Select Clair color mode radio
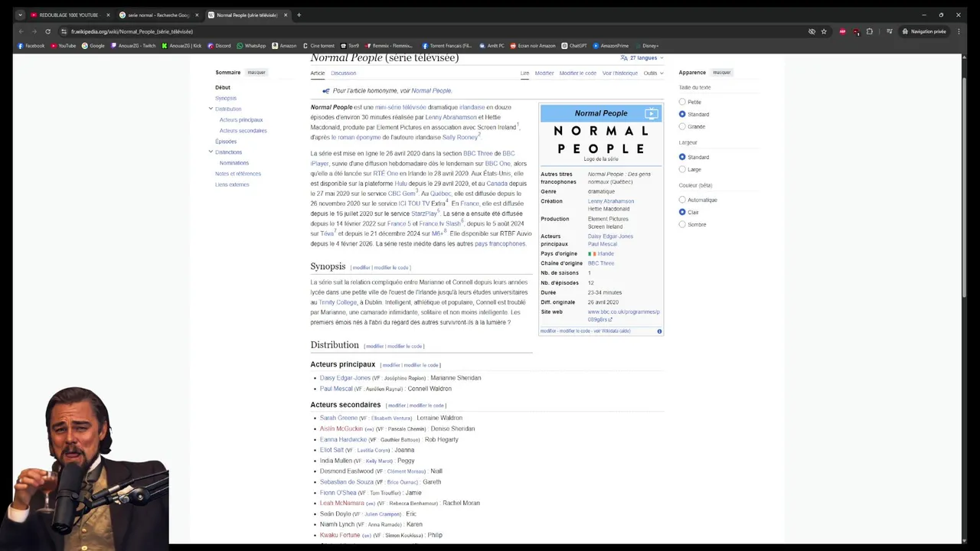 click(x=682, y=212)
